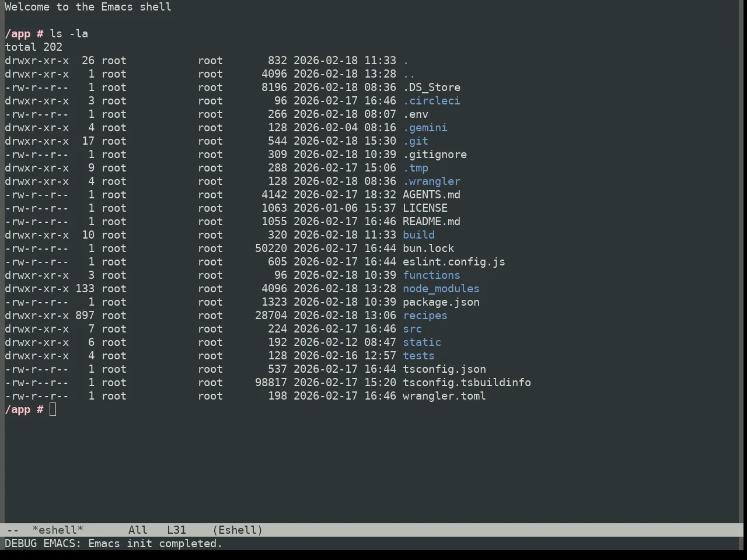Open the build directory entry
Viewport: 747px width, 560px height.
pos(418,235)
